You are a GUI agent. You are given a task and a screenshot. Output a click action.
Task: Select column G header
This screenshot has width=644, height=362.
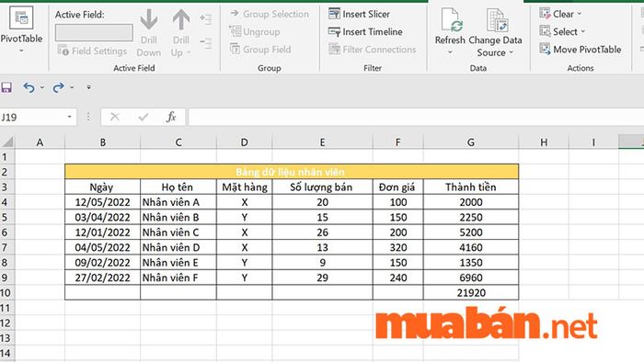[x=471, y=142]
